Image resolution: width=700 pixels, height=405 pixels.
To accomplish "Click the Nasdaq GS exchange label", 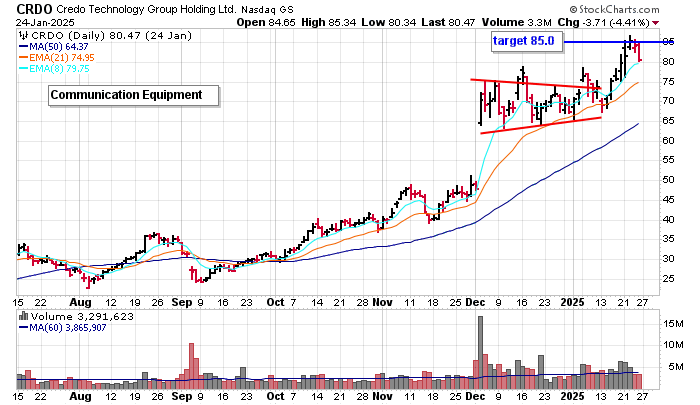I will coord(268,10).
